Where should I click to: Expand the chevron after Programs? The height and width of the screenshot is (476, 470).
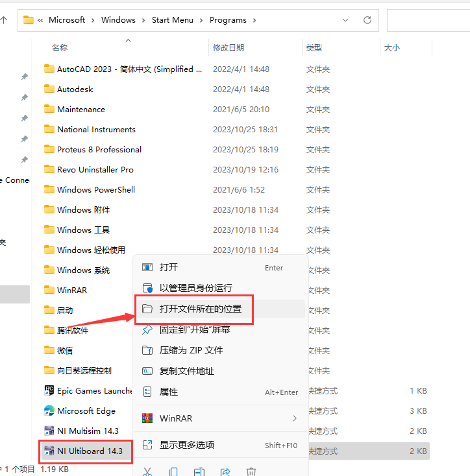tap(254, 20)
